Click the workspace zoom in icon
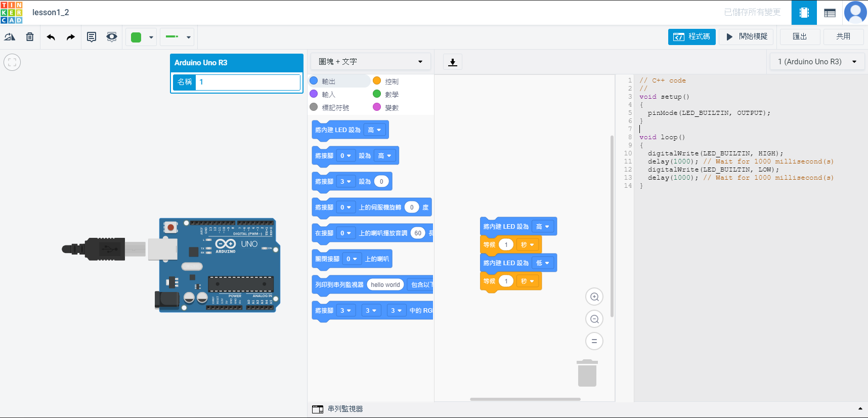868x418 pixels. 594,297
